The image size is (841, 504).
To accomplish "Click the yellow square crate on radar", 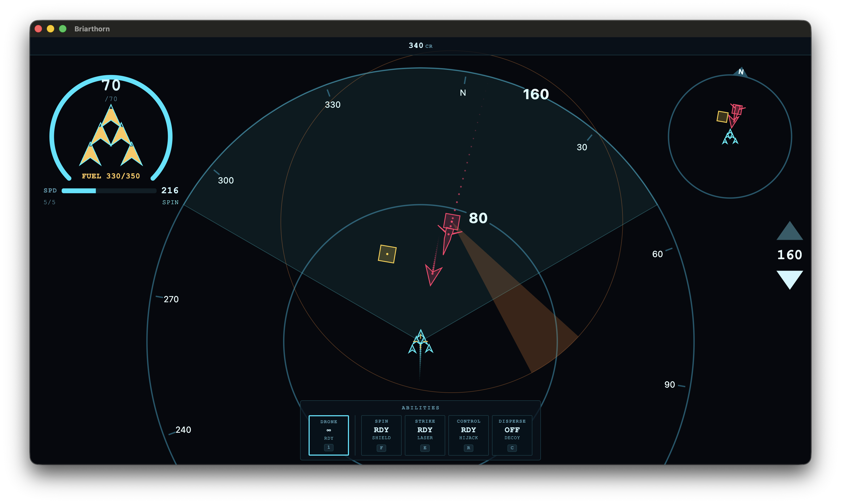I will (387, 254).
